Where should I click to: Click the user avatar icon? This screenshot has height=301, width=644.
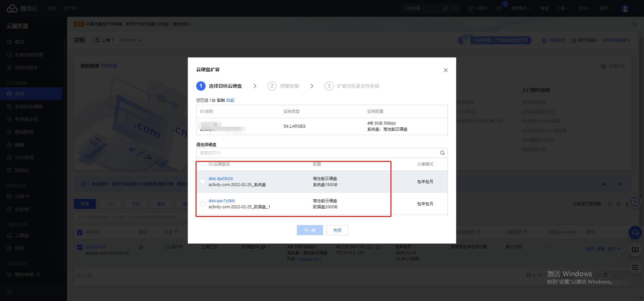625,8
